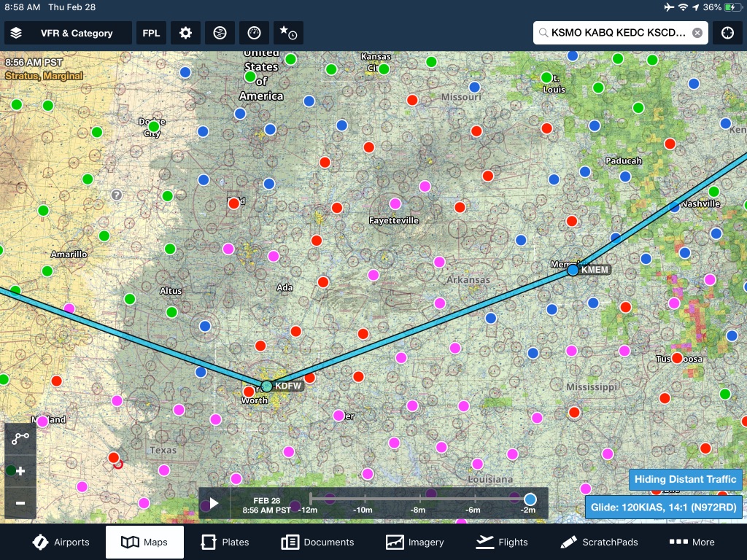Select the KMEM waypoint on route
The width and height of the screenshot is (747, 560).
pos(573,271)
